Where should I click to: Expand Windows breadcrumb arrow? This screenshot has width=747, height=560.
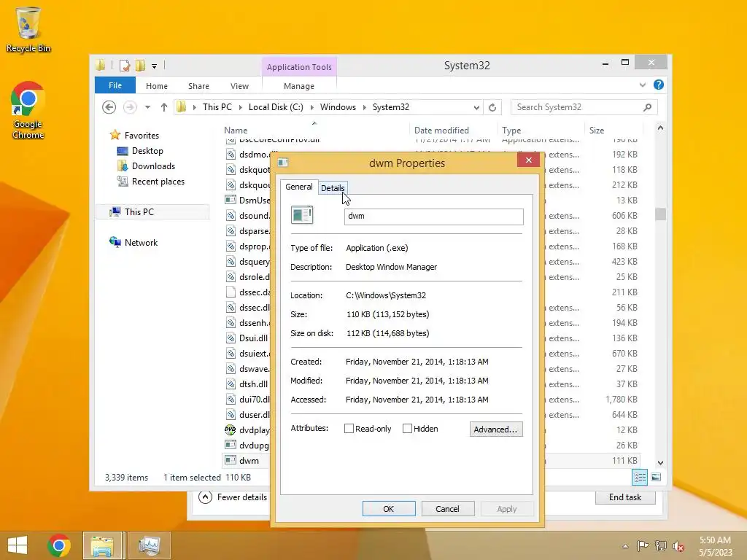tap(365, 107)
